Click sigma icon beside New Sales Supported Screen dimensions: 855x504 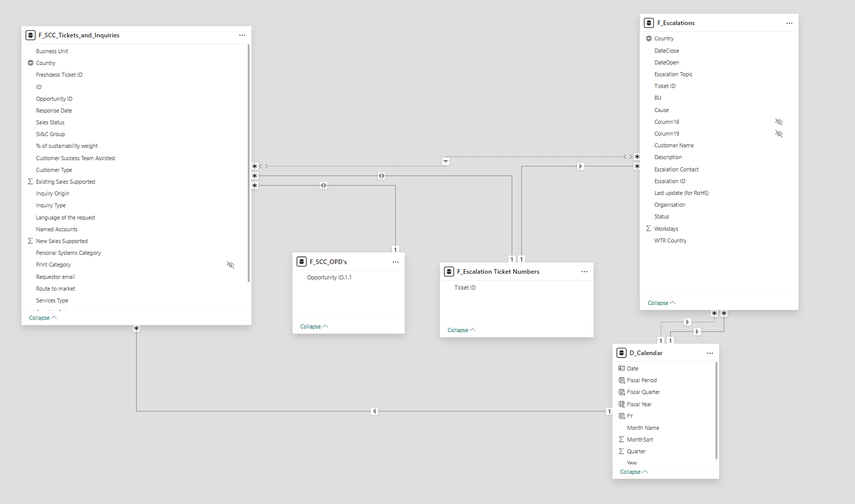pos(31,241)
